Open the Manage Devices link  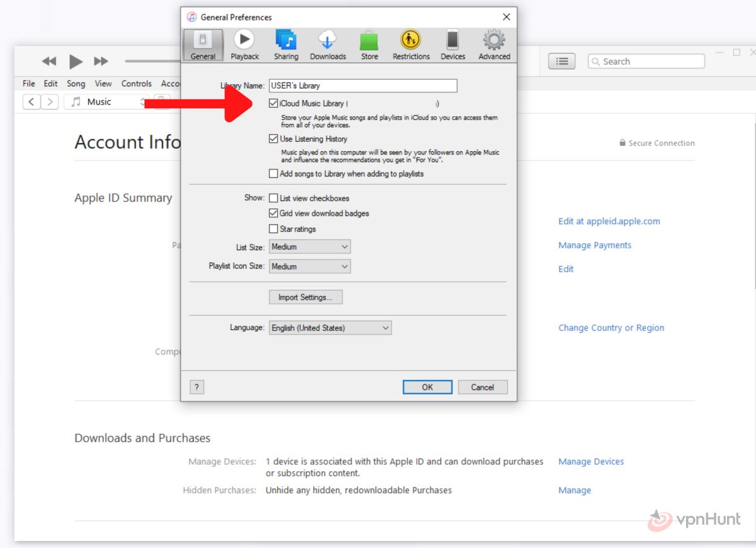coord(591,462)
